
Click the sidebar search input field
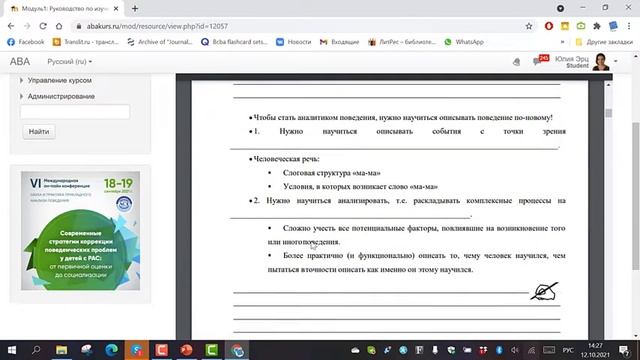click(75, 112)
